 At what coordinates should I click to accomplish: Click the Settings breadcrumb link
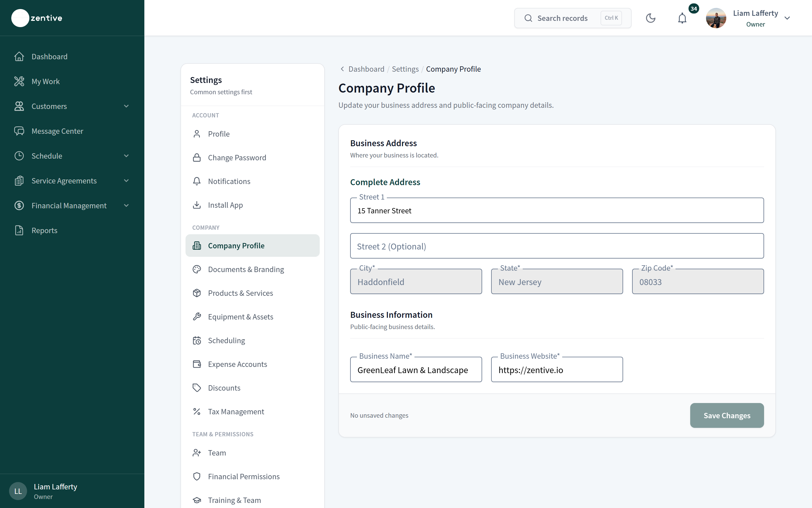405,69
